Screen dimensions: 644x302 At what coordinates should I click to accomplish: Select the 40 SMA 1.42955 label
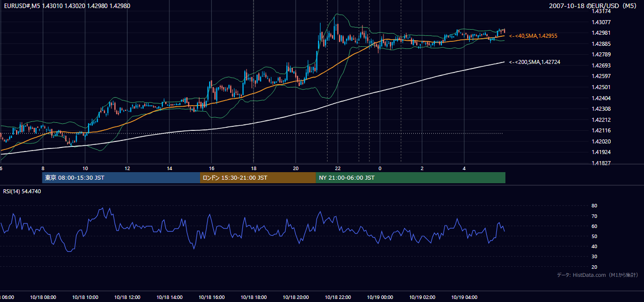click(x=533, y=36)
